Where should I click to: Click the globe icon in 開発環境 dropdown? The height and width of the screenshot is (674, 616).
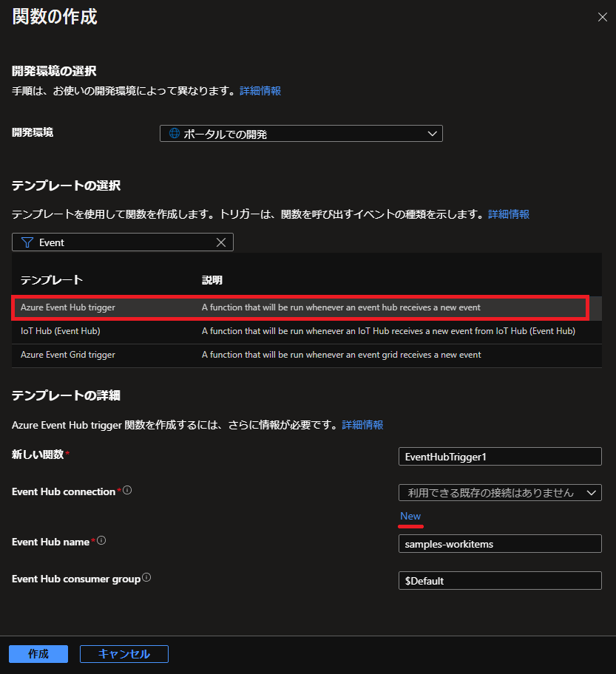(175, 133)
